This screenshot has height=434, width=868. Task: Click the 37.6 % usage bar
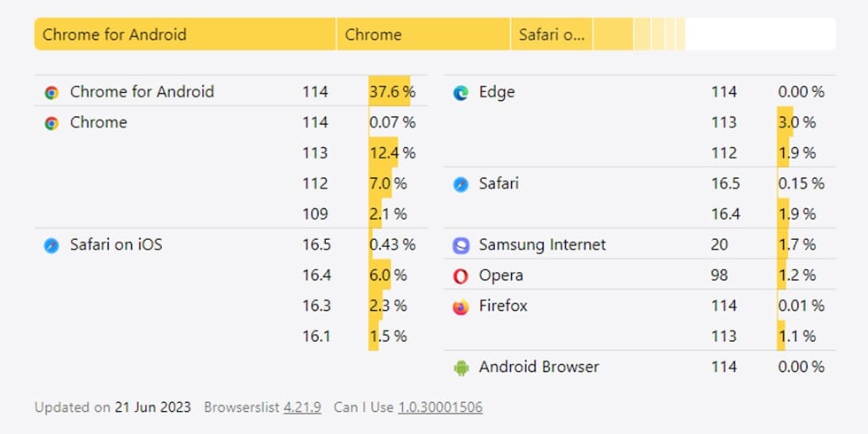390,91
